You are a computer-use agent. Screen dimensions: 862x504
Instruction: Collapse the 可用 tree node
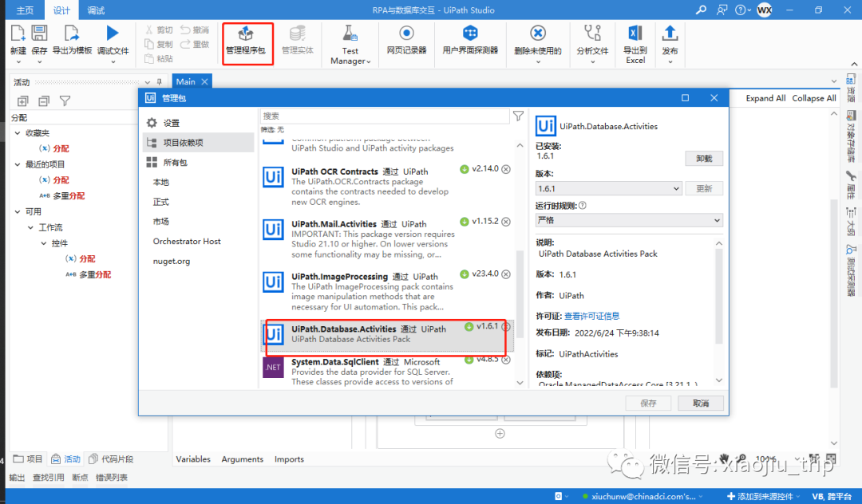coord(17,211)
